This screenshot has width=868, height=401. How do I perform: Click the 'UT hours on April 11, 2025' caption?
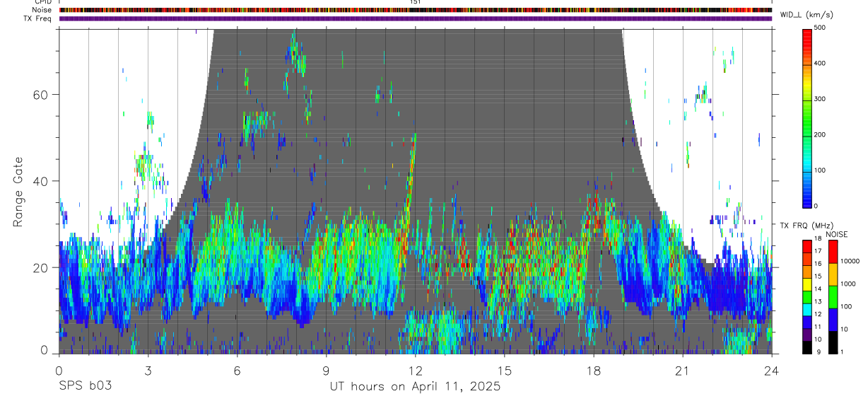coord(415,387)
